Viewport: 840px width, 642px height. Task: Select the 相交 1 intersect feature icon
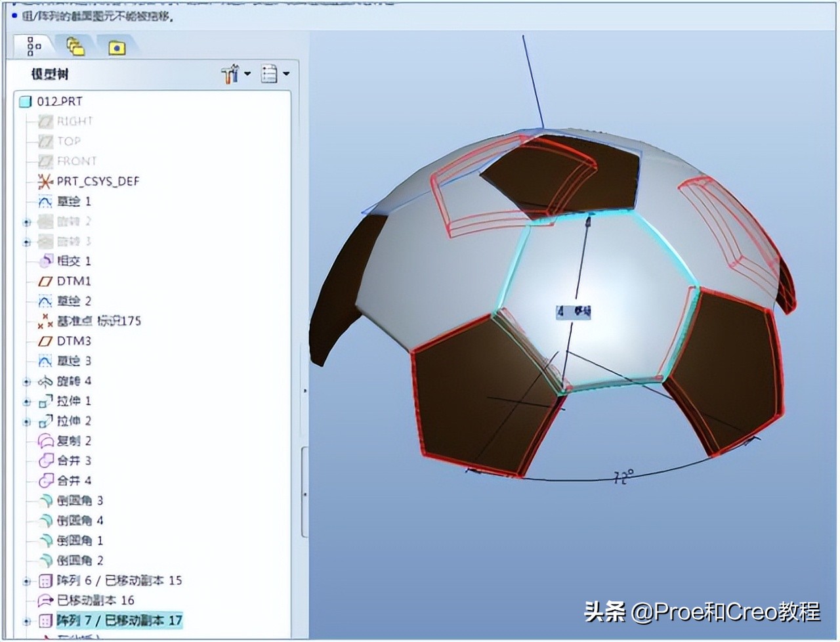point(45,261)
